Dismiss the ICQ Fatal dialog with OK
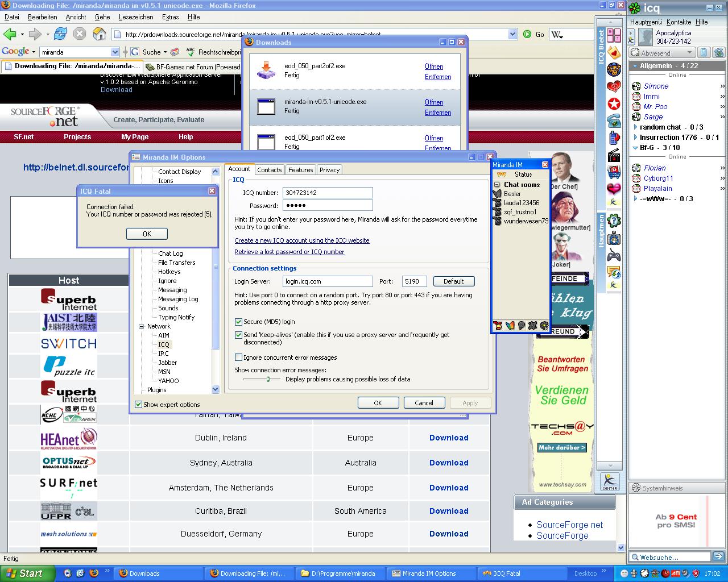Viewport: 728px width, 582px height. 147,234
